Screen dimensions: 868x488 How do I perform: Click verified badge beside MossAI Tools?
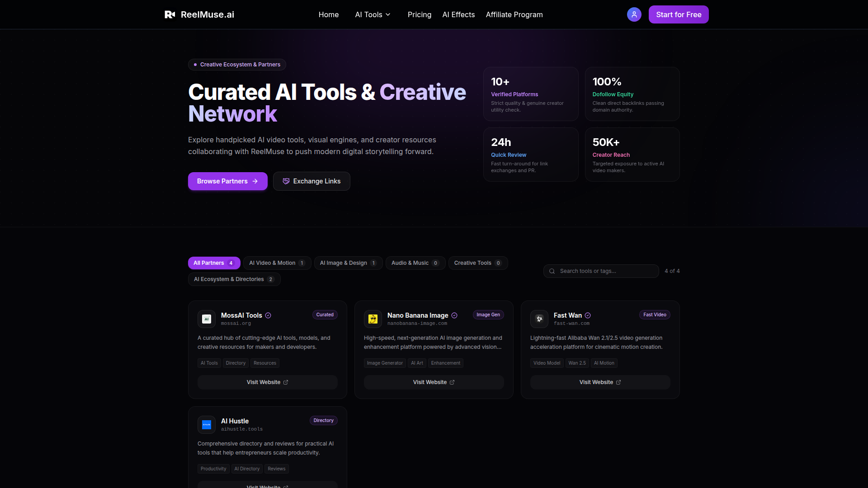[268, 315]
